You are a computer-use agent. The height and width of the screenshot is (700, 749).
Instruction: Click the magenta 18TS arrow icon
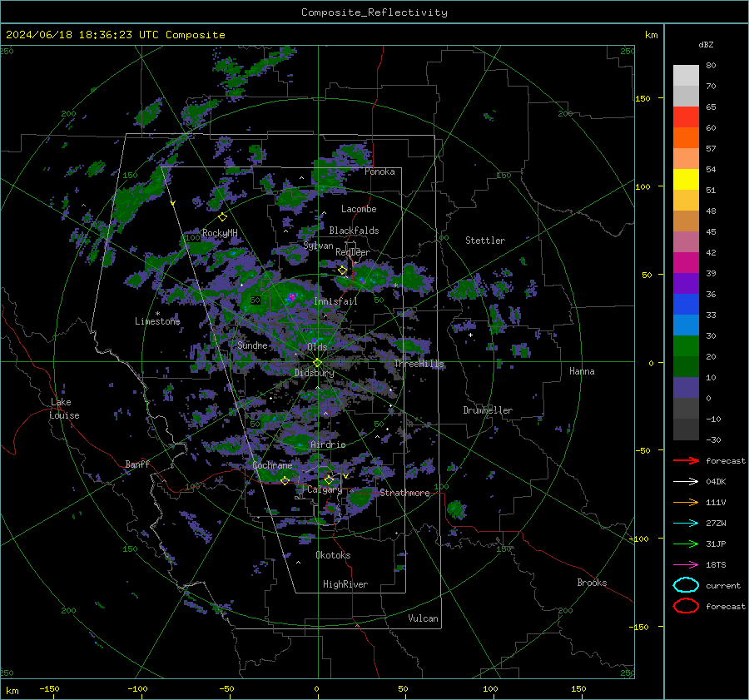click(686, 565)
